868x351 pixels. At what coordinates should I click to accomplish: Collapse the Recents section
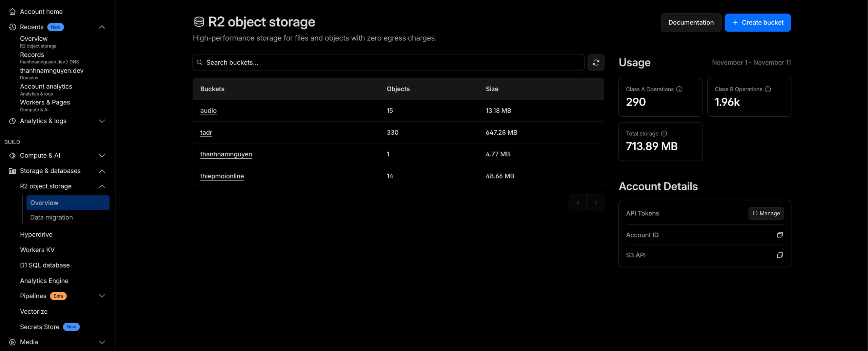(x=102, y=27)
